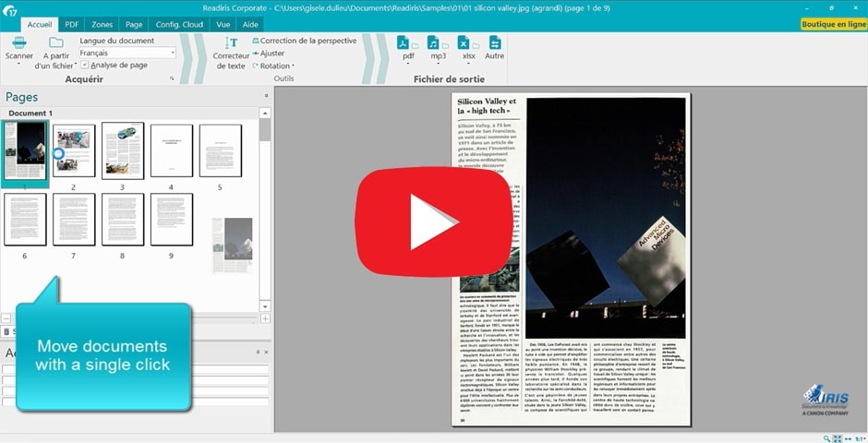The image size is (868, 443).
Task: Click the trash icon below the Pages panel
Action: coord(6,332)
